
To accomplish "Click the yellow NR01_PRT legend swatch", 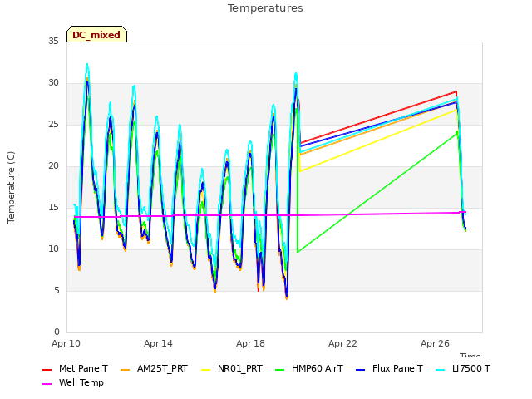I will click(205, 369).
